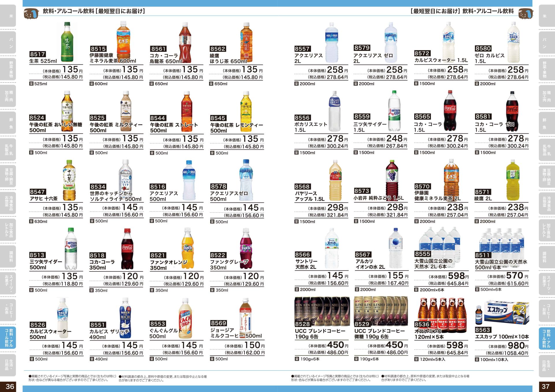Select the アクエリアス 500ml bottle image

point(189,180)
